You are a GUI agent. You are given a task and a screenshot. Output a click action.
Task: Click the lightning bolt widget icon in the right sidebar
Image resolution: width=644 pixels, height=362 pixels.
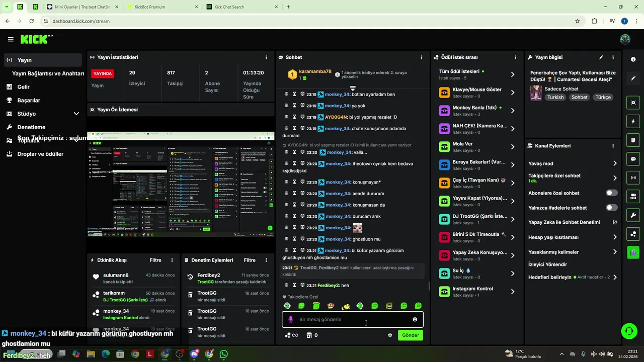[x=633, y=121]
